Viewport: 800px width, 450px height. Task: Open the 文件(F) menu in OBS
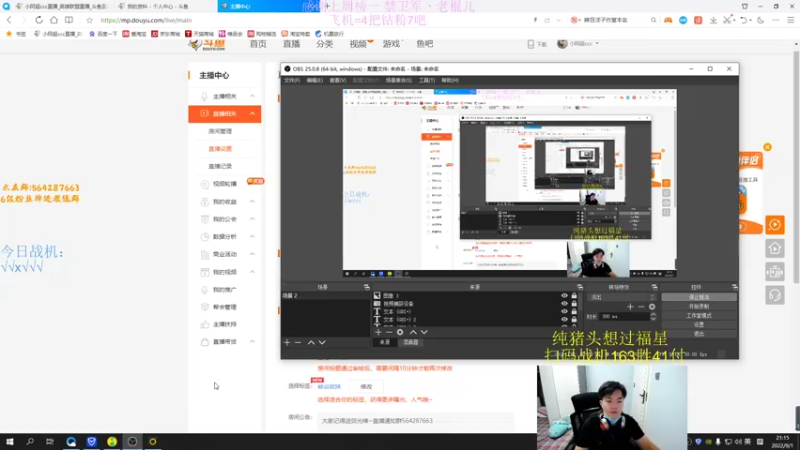pos(292,80)
